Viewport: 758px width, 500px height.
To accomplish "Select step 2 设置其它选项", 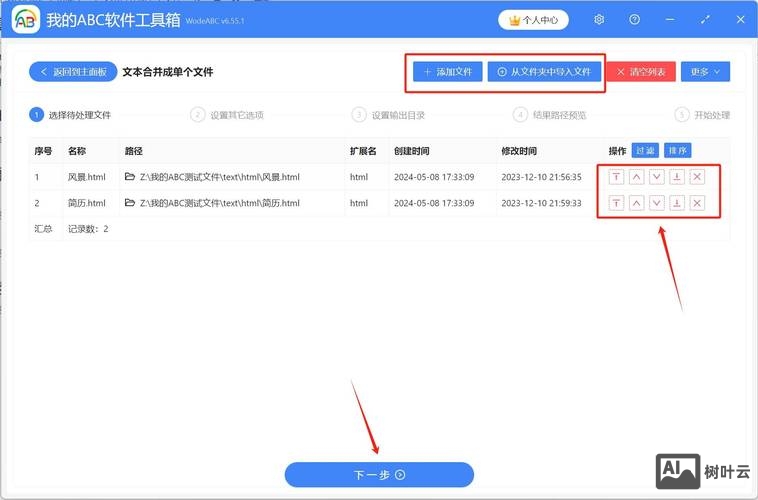I will [x=227, y=115].
